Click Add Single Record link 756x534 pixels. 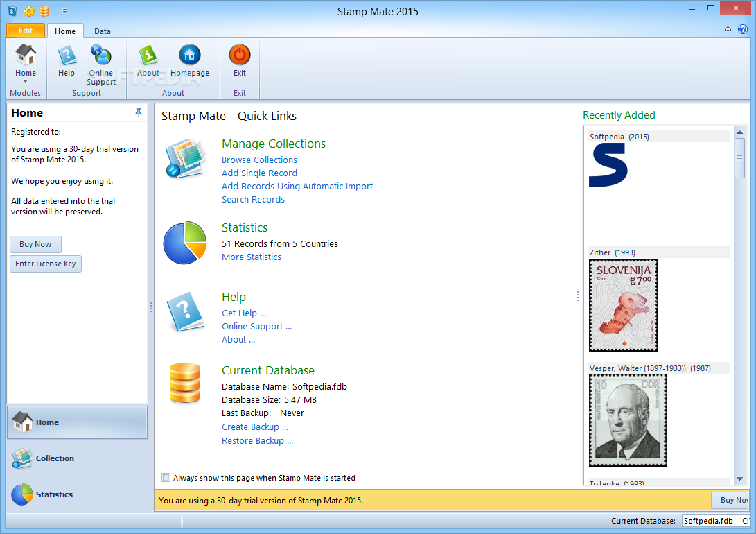259,173
